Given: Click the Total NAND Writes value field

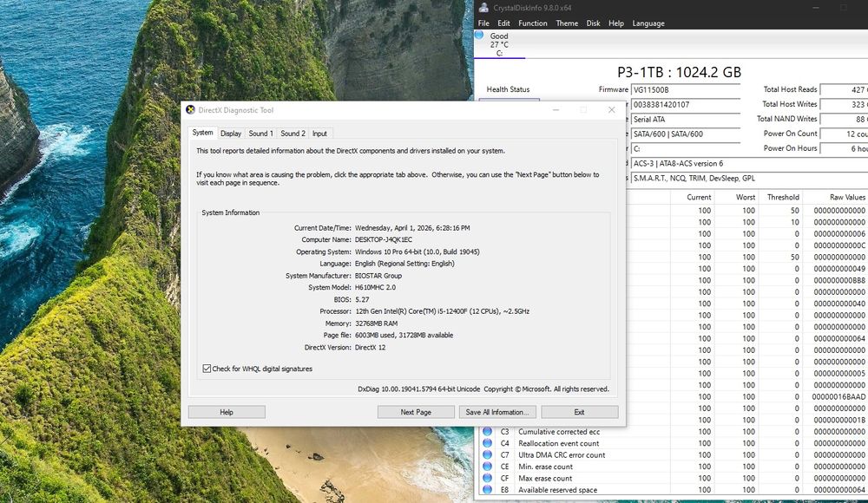Looking at the screenshot, I should (844, 119).
